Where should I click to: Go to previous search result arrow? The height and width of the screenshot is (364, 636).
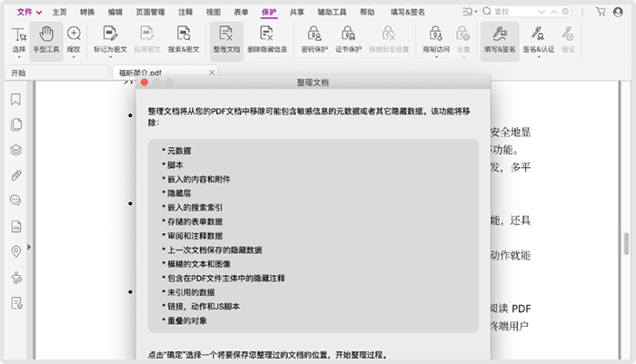coord(553,12)
